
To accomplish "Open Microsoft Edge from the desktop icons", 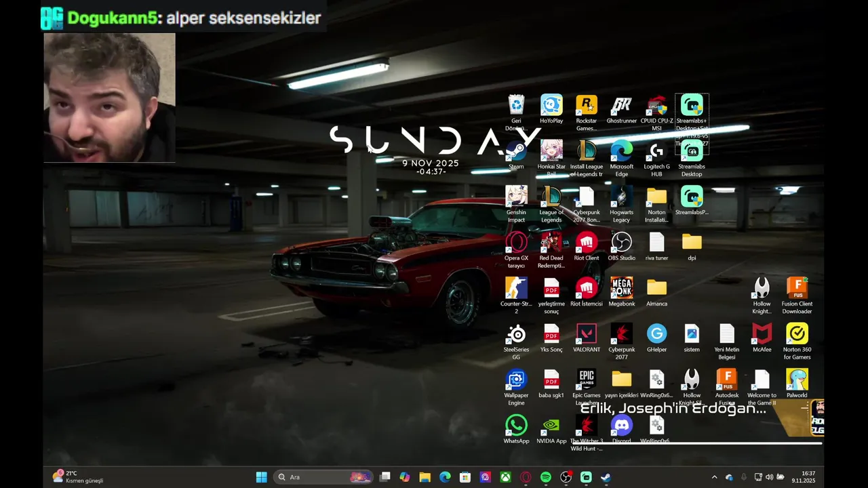I will pos(622,159).
